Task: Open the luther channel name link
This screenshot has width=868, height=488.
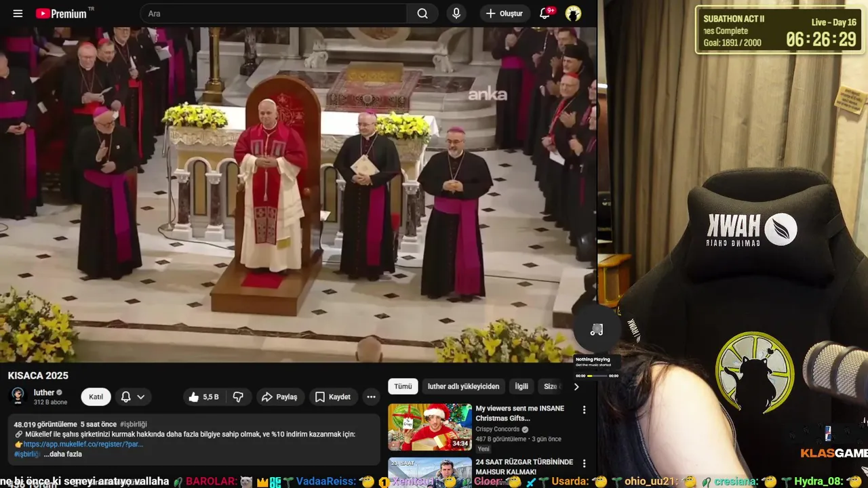Action: pyautogui.click(x=44, y=392)
